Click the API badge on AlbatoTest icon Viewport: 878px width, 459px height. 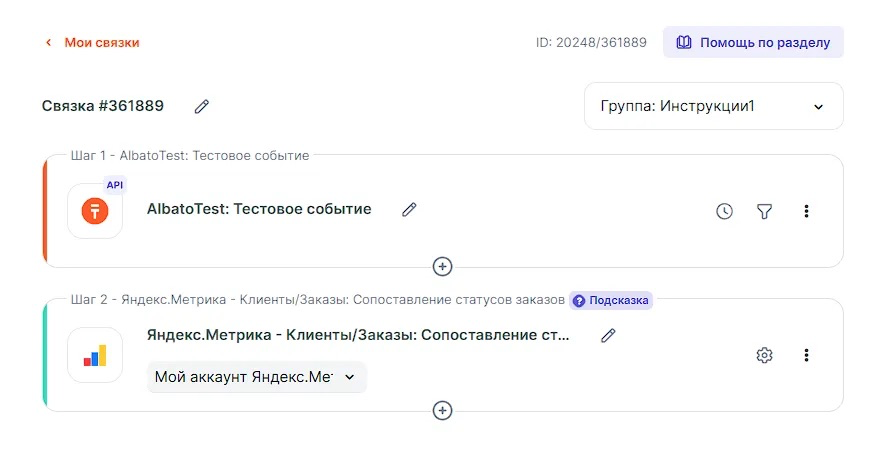(x=115, y=185)
